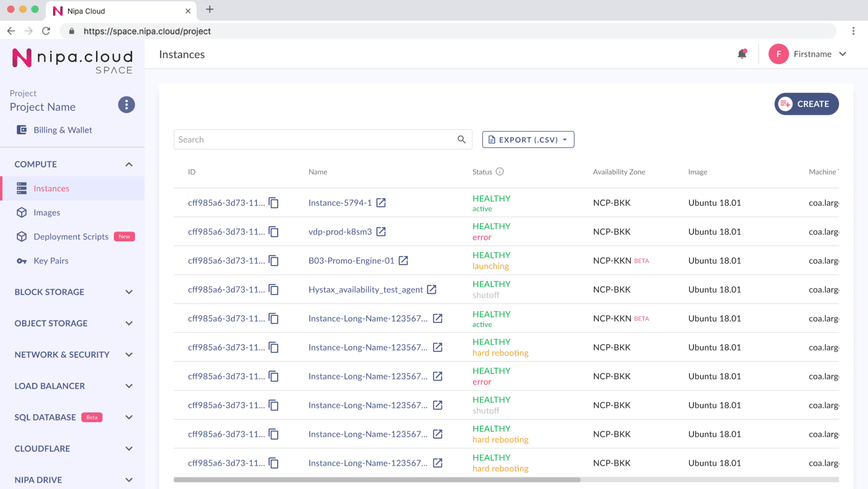The width and height of the screenshot is (868, 489).
Task: Open vdp-prod-k8sm3 in external link
Action: pos(381,231)
